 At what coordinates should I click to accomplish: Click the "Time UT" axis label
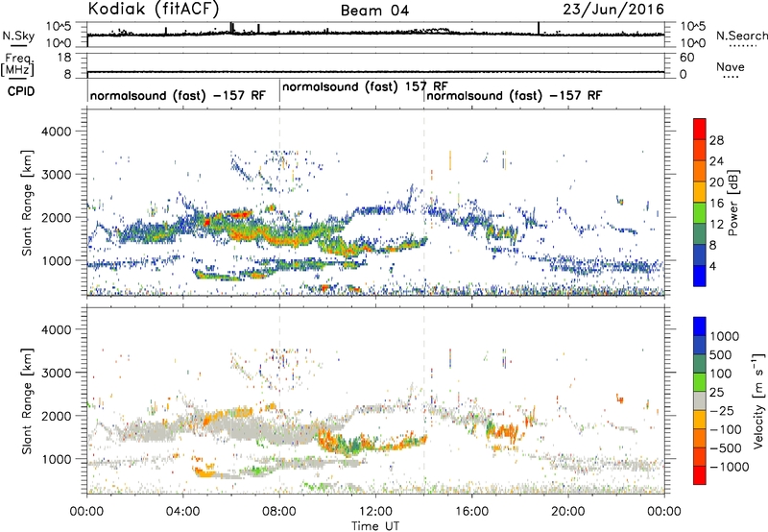pos(375,525)
